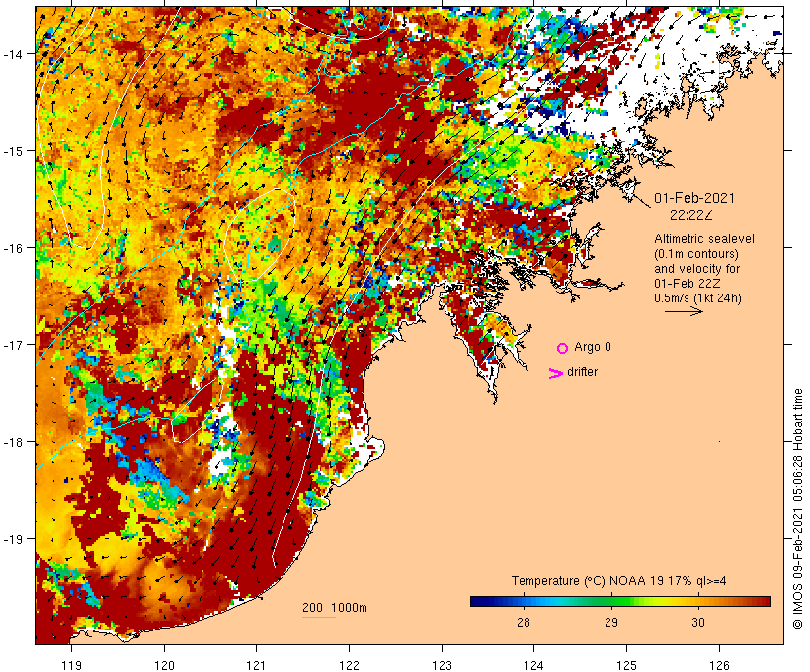Click the 125 longitude axis label
Viewport: 810px width, 672px height.
[x=627, y=665]
